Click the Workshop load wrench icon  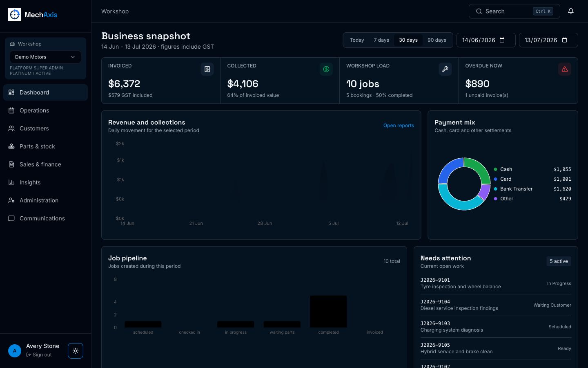pyautogui.click(x=445, y=69)
